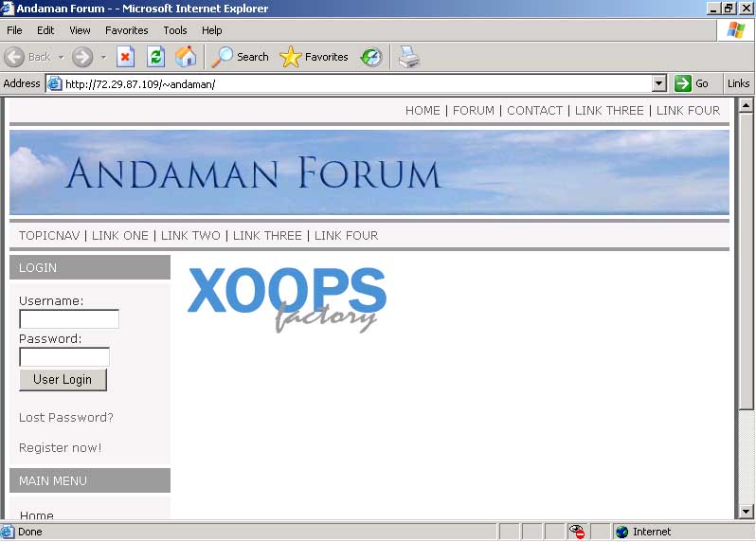
Task: Click the Home link in Main Menu
Action: pyautogui.click(x=36, y=515)
